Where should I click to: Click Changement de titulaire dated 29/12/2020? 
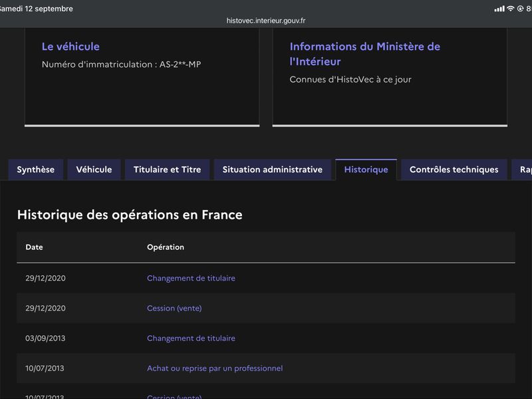[x=191, y=278]
